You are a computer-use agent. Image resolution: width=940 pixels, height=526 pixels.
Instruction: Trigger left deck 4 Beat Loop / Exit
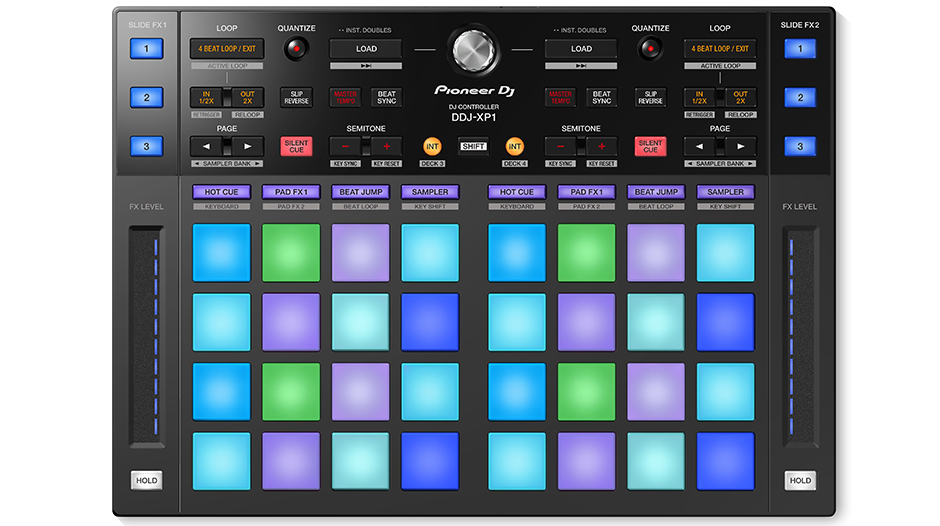coord(227,49)
